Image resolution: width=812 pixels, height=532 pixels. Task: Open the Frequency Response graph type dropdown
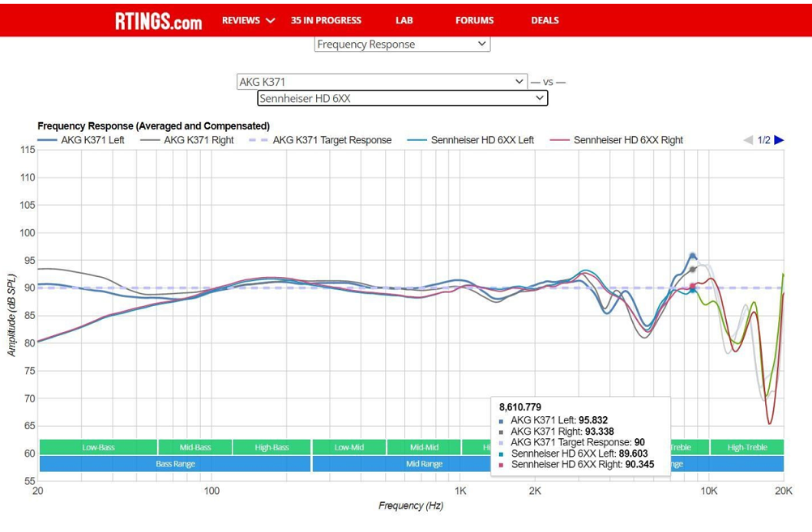pos(403,44)
